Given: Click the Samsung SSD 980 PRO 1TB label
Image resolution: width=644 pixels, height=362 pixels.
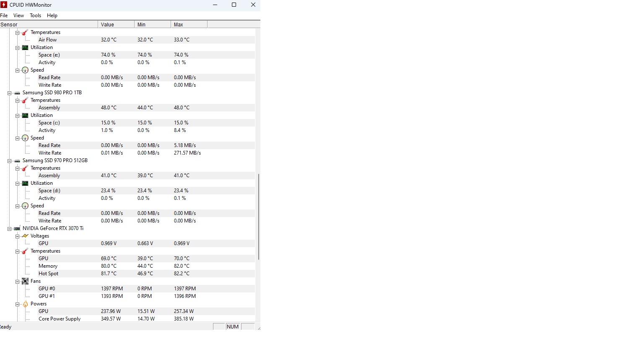Looking at the screenshot, I should point(52,93).
